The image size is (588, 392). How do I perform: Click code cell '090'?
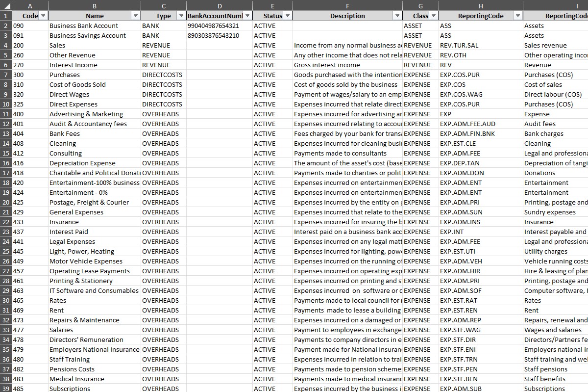[x=30, y=26]
